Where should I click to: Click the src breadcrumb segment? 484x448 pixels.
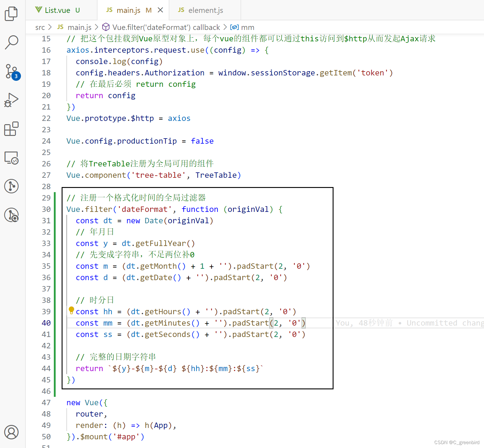pyautogui.click(x=40, y=27)
